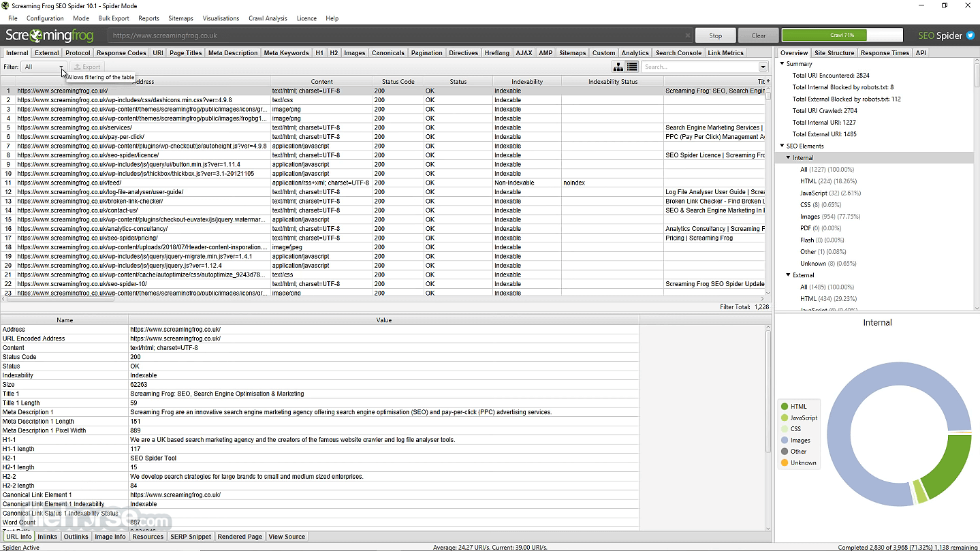Open the Reports menu
Viewport: 980px width, 551px height.
[148, 18]
